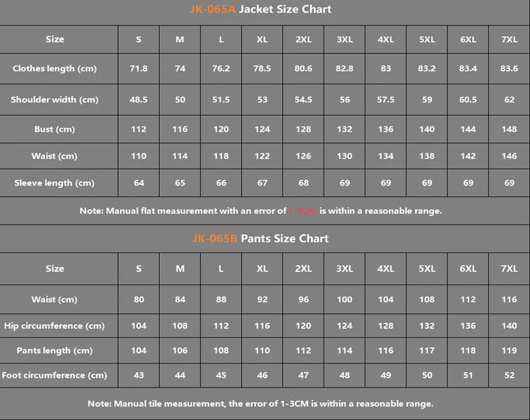Click the JK-065A Jacket Size Chart title
This screenshot has height=420, width=530.
(260, 9)
